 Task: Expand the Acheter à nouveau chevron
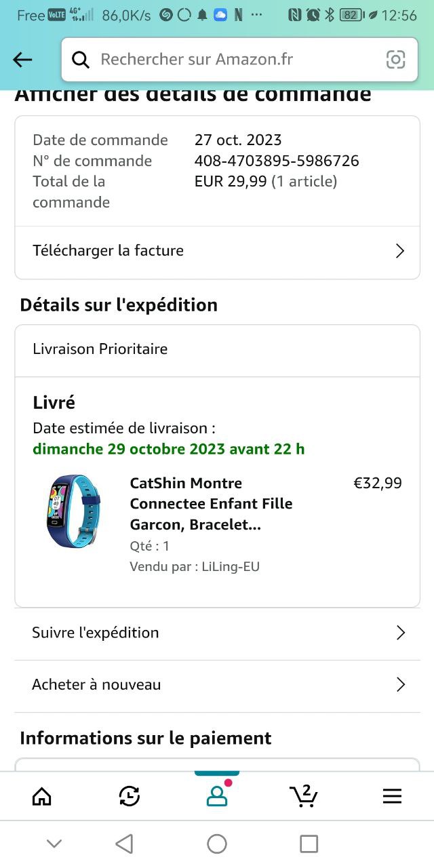[x=400, y=685]
